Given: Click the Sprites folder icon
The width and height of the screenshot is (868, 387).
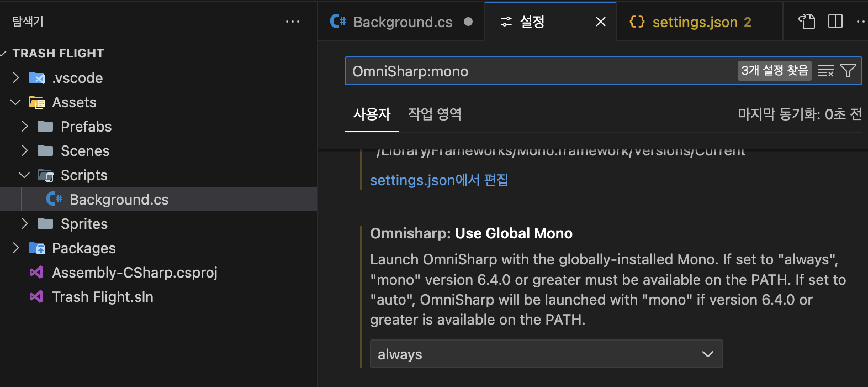Looking at the screenshot, I should [45, 224].
